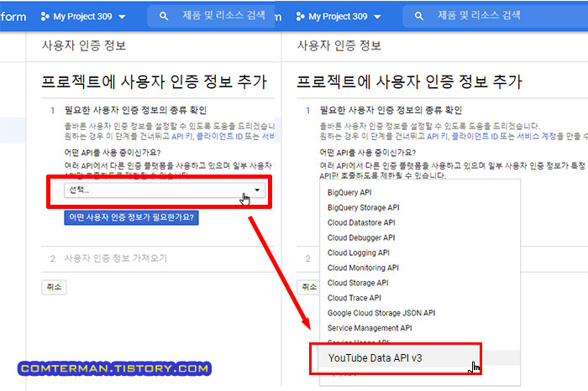The image size is (588, 391).
Task: Click step 1 '필요한 사용자 인증 정보의 종류 확인' left
Action: 135,110
